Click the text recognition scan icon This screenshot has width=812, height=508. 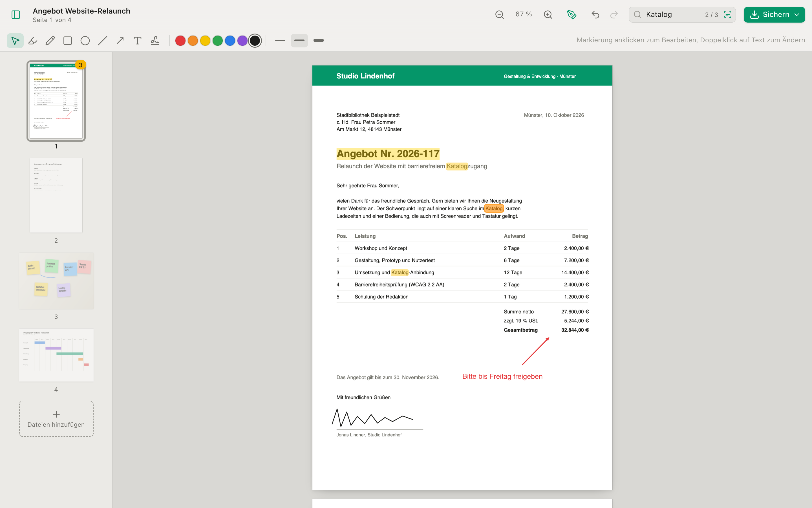pos(727,14)
